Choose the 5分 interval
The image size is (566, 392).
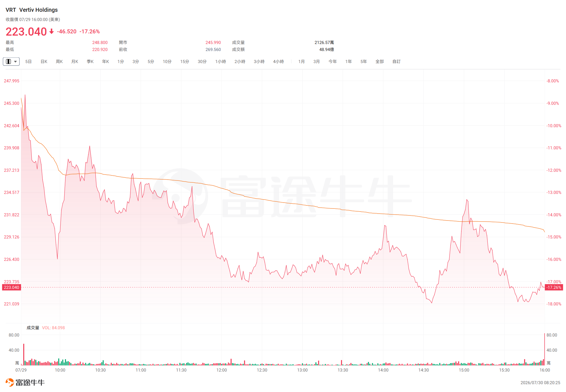151,61
